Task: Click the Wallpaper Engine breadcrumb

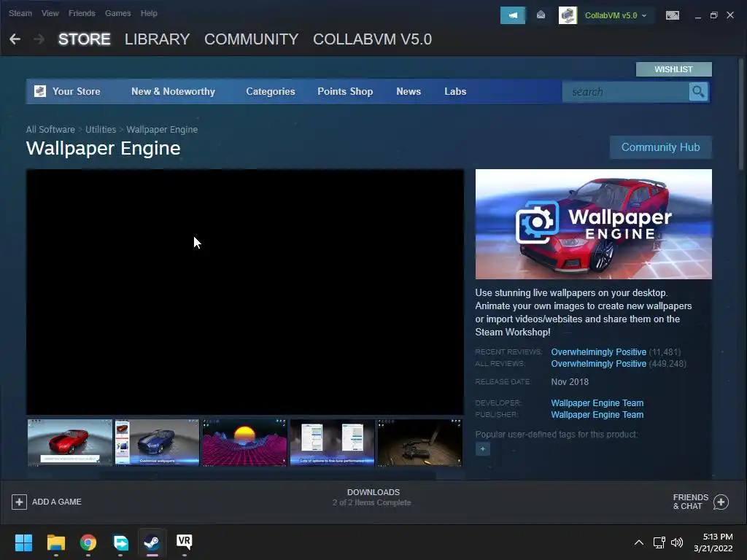Action: [x=161, y=130]
